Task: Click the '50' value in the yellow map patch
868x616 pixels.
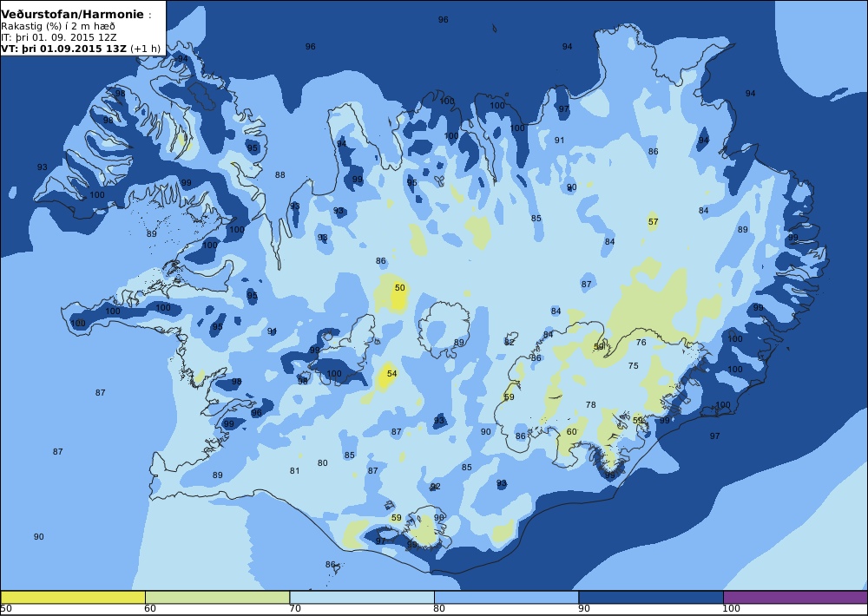Action: pyautogui.click(x=399, y=288)
